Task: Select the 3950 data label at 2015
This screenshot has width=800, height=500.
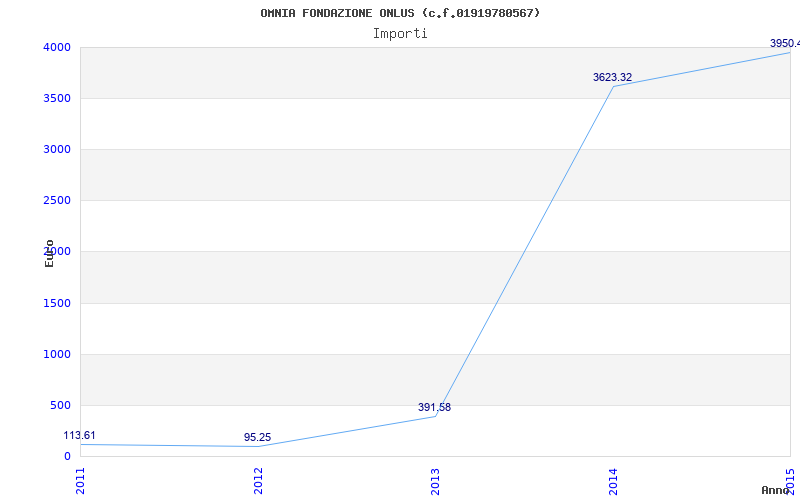Action: (x=785, y=43)
